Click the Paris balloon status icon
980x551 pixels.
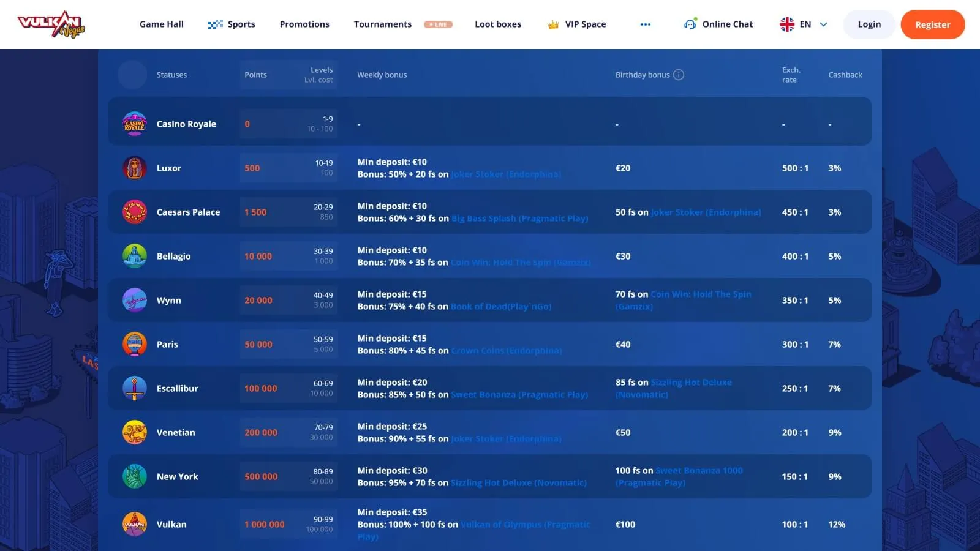135,344
